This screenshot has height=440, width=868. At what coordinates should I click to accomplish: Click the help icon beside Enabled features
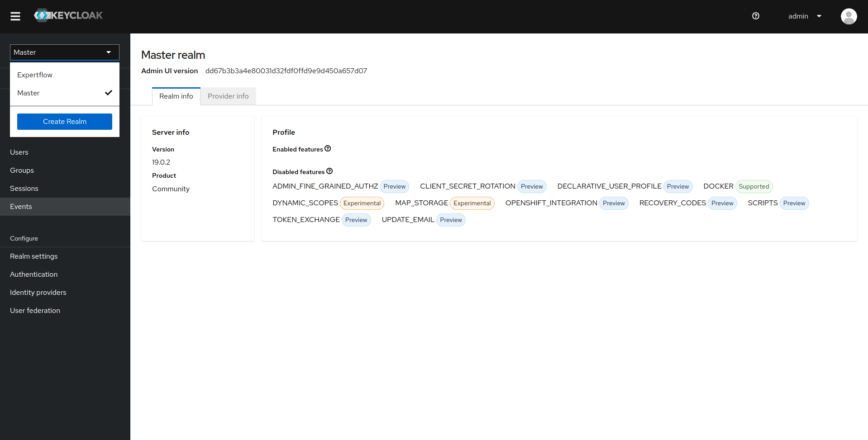pos(328,148)
